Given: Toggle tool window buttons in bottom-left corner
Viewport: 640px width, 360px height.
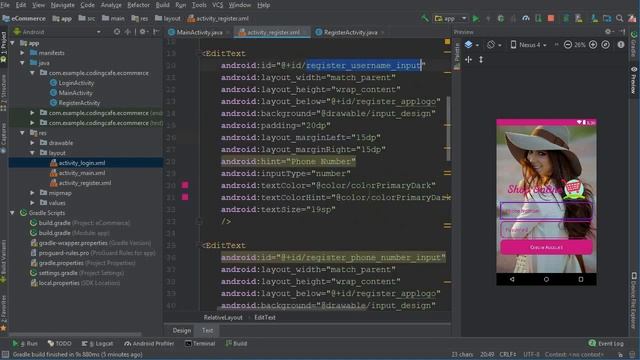Looking at the screenshot, I should click(5, 354).
